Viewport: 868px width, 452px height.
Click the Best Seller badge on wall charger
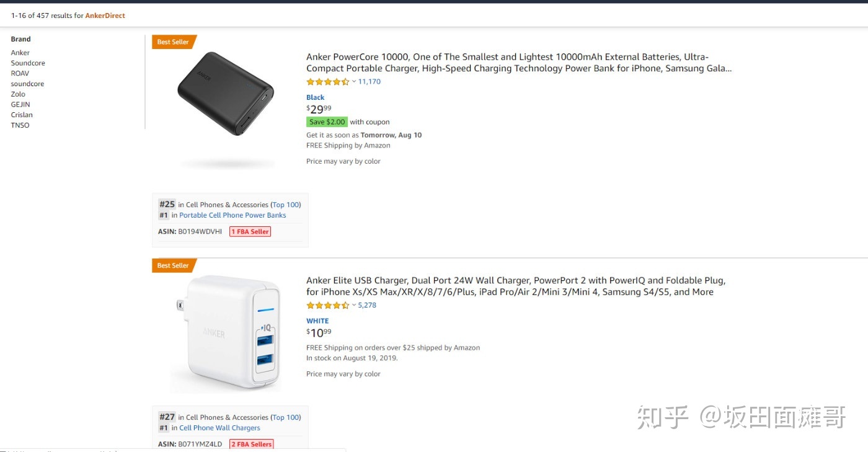(x=174, y=265)
